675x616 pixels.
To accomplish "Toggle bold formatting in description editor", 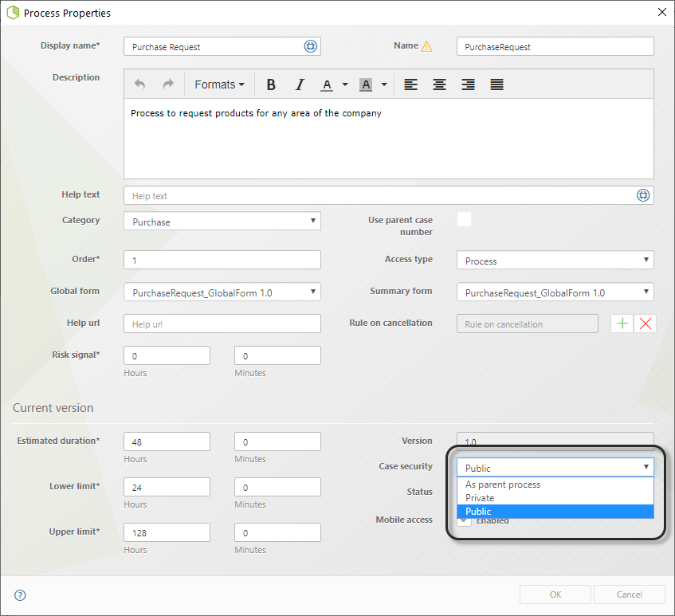I will (271, 84).
